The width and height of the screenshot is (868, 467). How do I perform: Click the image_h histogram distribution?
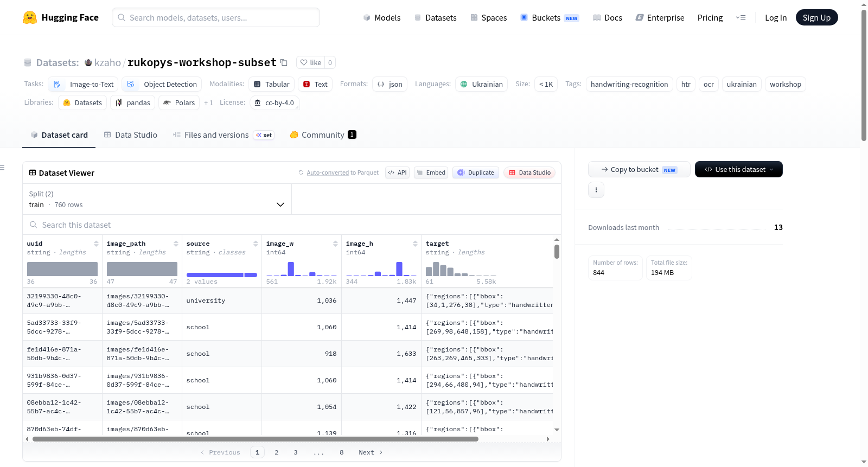(x=381, y=268)
